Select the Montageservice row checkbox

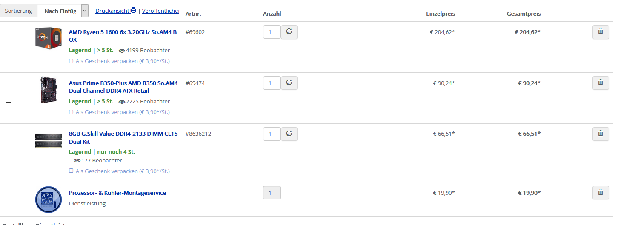tap(8, 201)
